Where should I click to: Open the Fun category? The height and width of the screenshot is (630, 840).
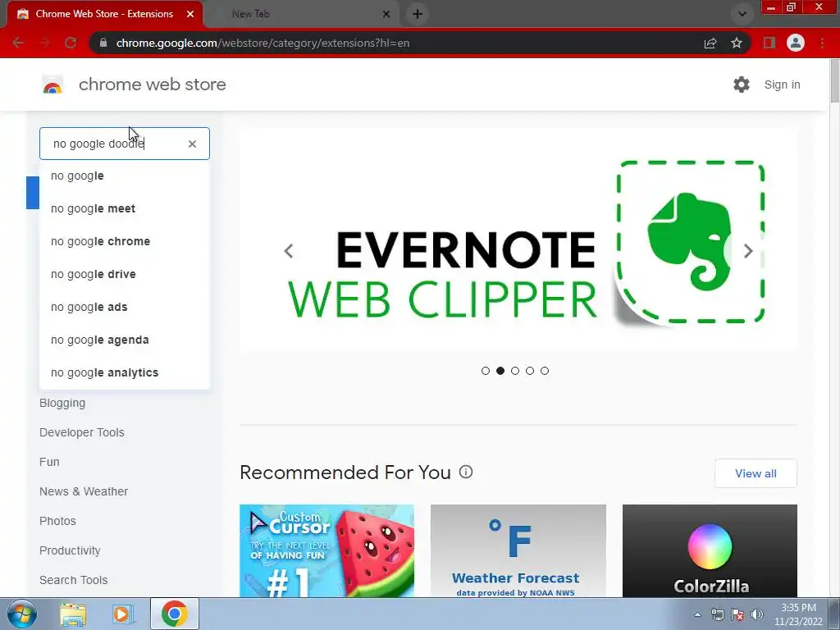click(x=49, y=462)
